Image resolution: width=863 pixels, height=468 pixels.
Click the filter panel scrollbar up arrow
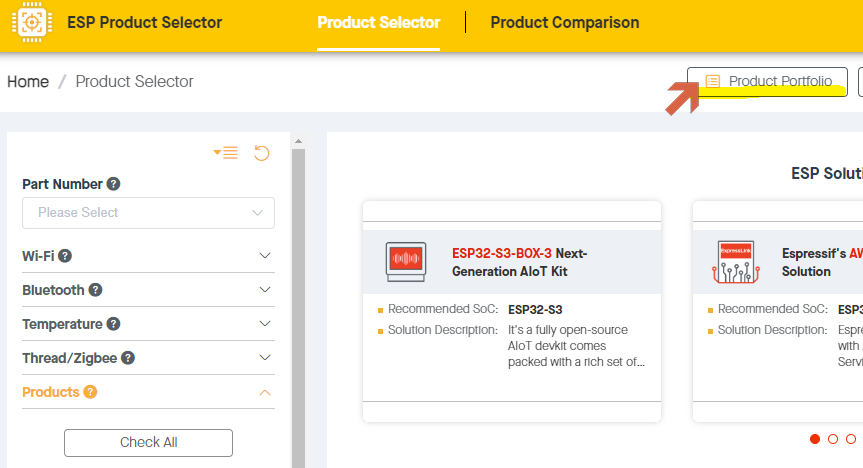coord(298,142)
